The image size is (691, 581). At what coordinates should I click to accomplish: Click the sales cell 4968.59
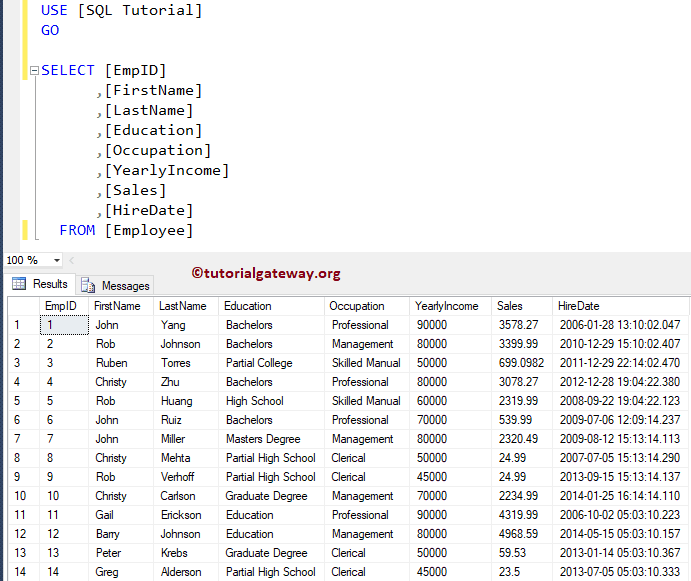point(522,533)
